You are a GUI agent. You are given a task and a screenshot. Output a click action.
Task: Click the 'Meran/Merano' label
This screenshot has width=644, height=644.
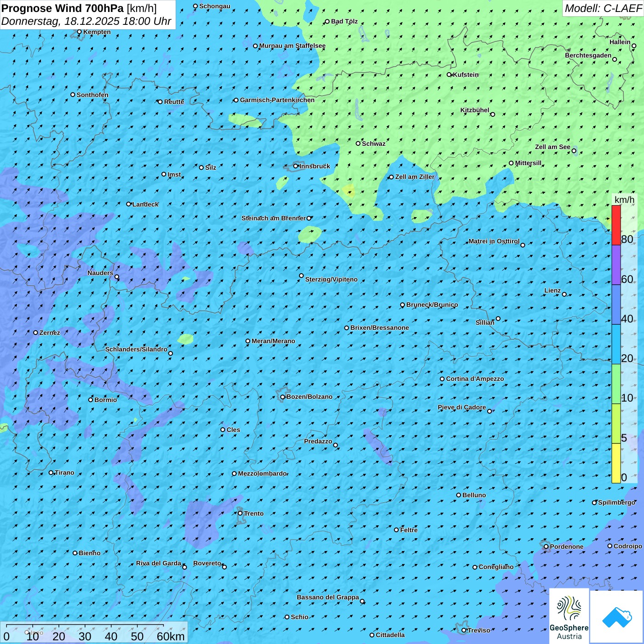273,341
